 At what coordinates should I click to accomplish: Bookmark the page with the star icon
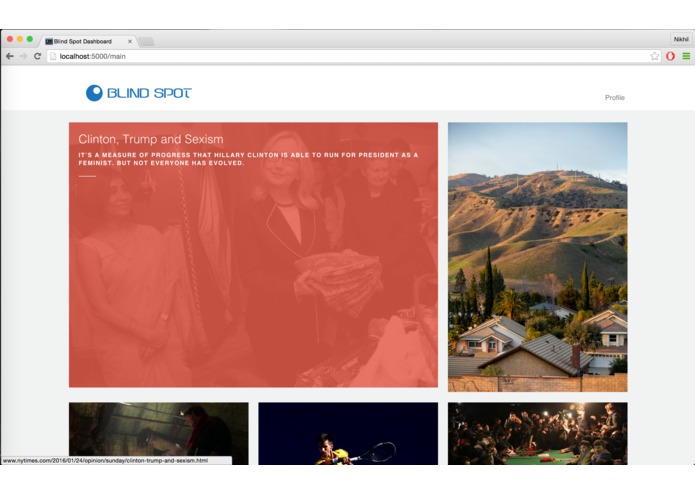[654, 56]
